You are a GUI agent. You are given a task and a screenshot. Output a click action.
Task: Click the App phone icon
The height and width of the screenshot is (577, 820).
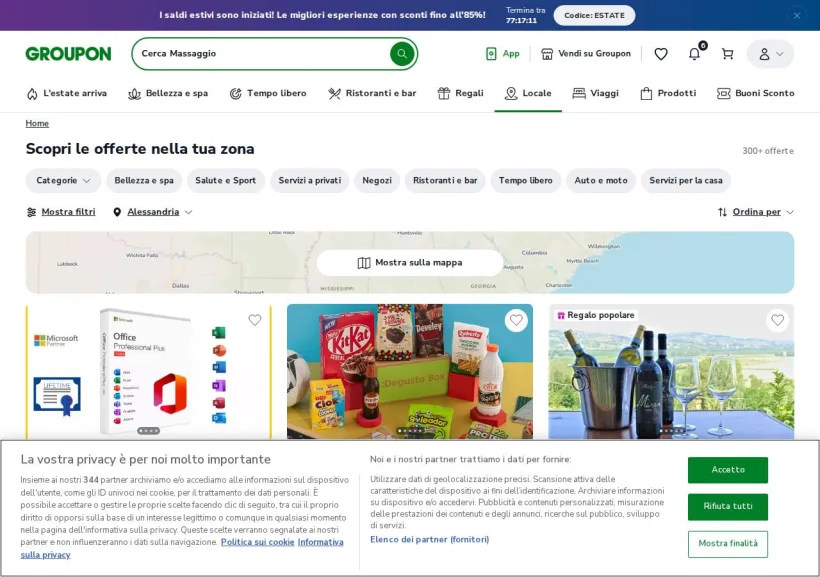pos(491,53)
